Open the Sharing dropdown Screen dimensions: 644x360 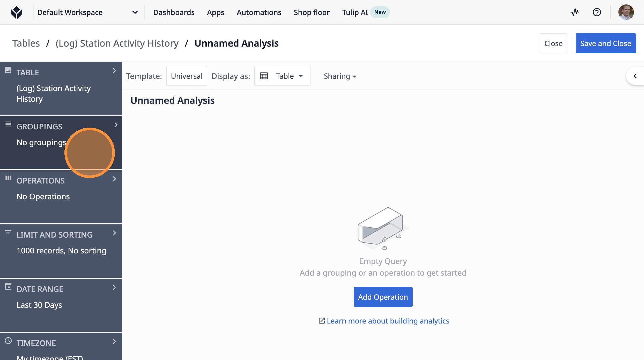(340, 76)
